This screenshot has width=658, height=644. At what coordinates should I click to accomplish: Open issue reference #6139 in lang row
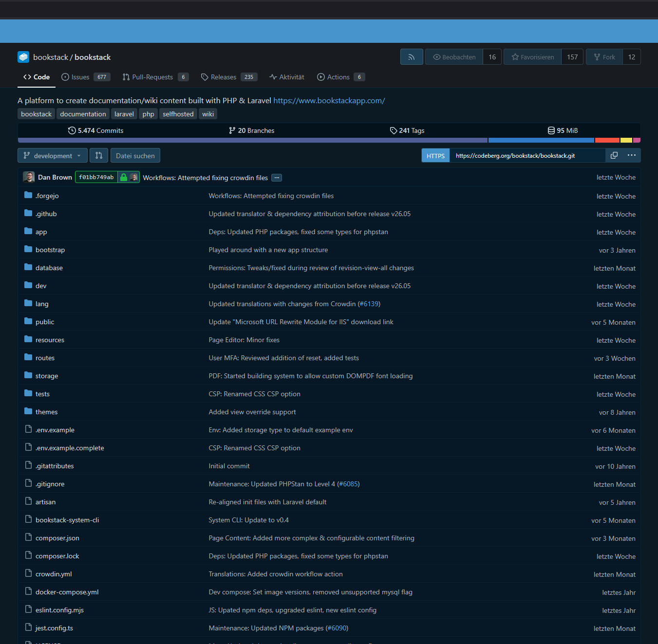(x=369, y=304)
